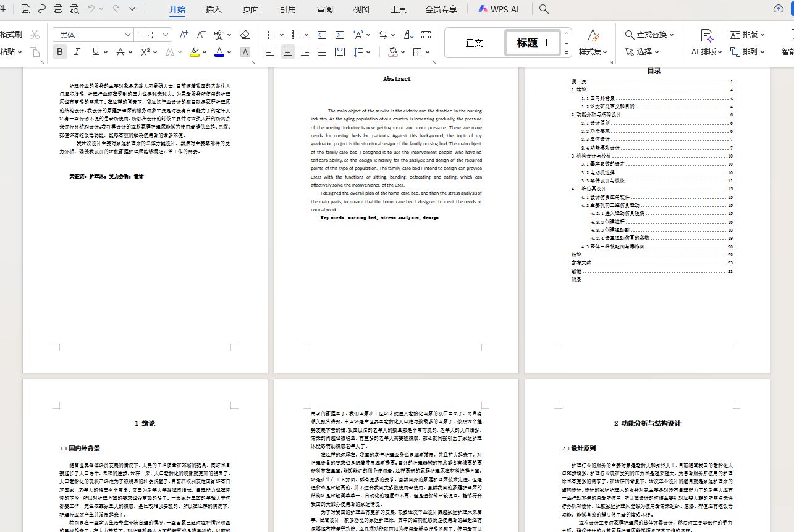Click the Save document icon
This screenshot has width=794, height=532.
pos(25,9)
